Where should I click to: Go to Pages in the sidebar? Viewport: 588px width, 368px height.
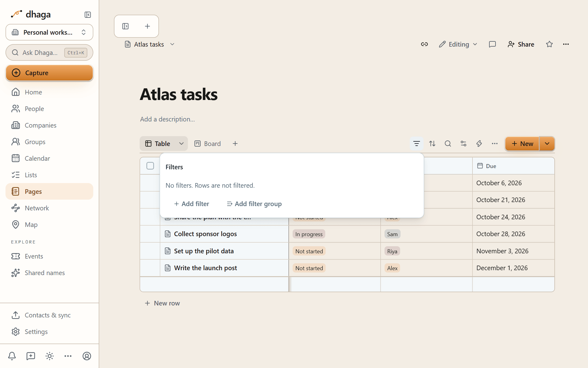click(x=49, y=191)
